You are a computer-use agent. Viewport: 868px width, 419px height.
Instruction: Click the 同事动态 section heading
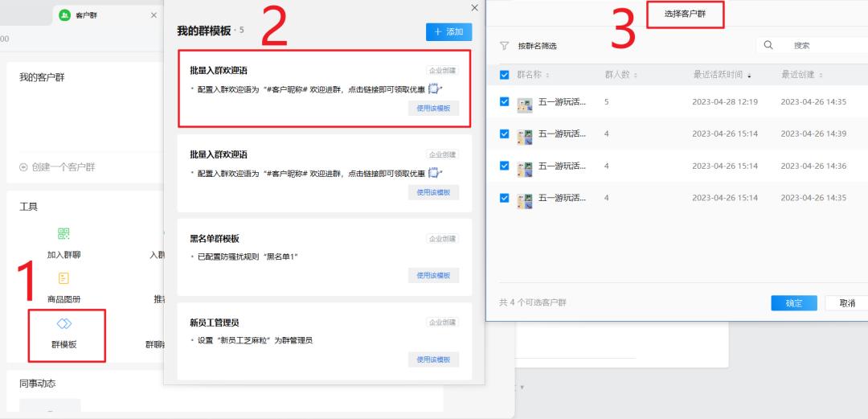click(x=38, y=384)
